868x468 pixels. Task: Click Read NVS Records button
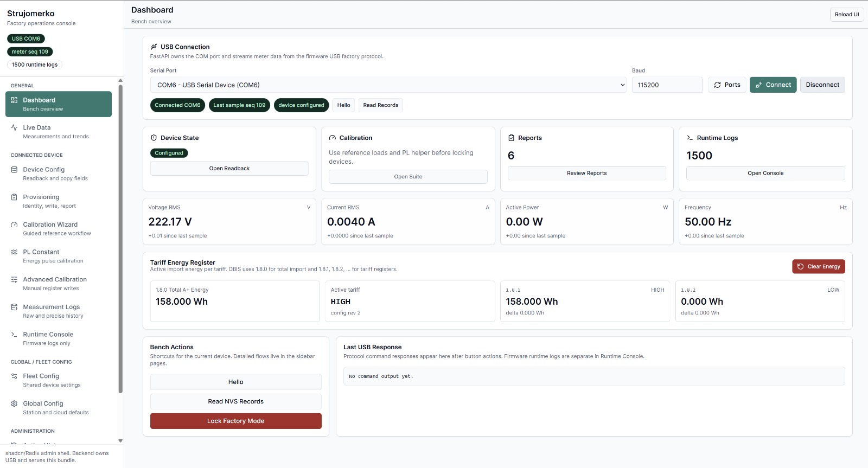[236, 401]
